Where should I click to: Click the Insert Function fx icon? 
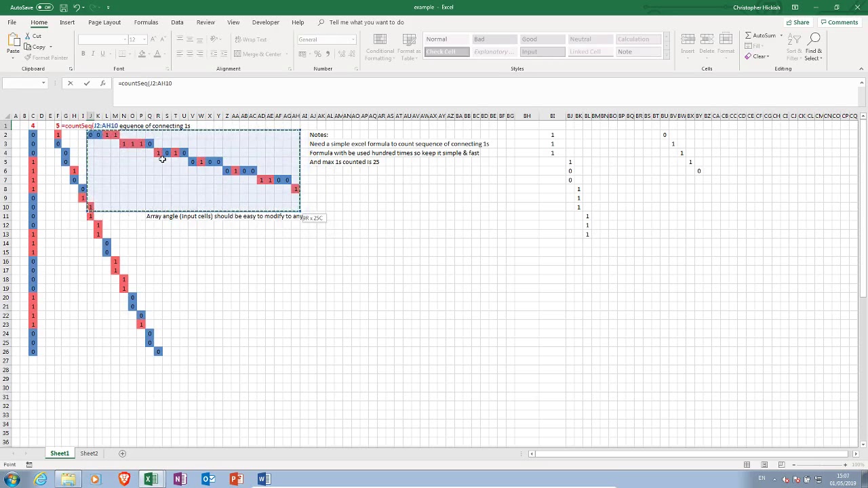coord(102,83)
